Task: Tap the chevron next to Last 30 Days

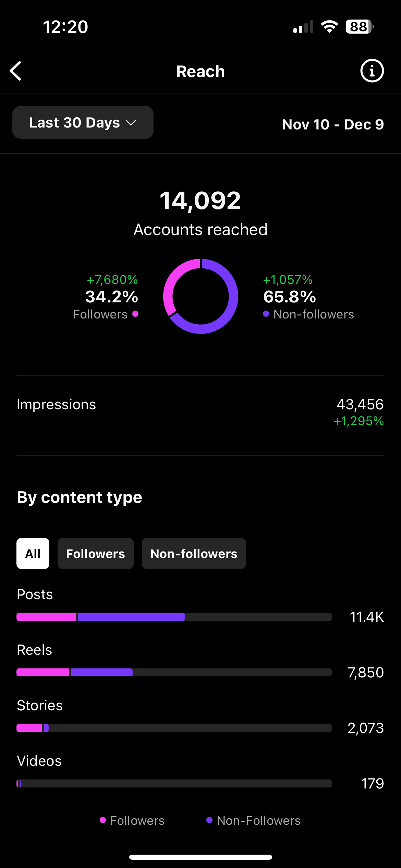Action: (x=131, y=123)
